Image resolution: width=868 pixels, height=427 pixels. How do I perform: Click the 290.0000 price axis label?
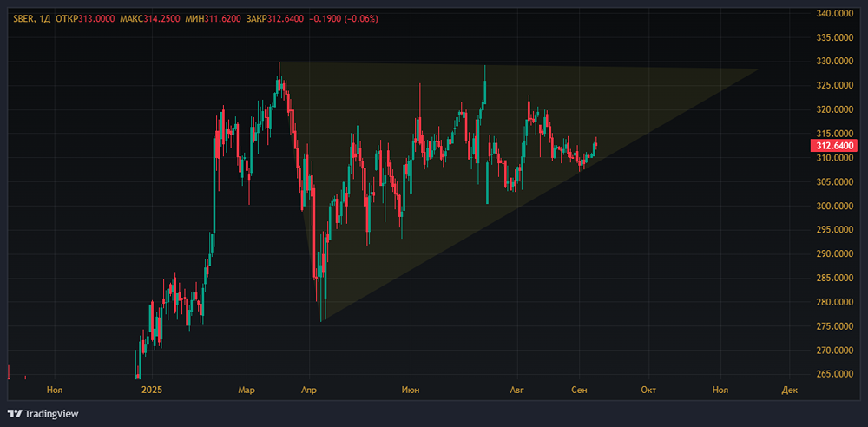tap(836, 254)
